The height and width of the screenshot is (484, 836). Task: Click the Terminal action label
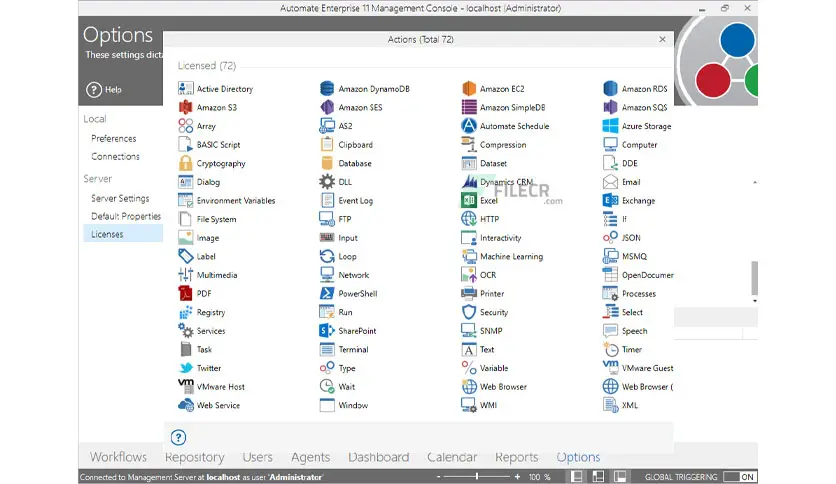click(x=353, y=349)
